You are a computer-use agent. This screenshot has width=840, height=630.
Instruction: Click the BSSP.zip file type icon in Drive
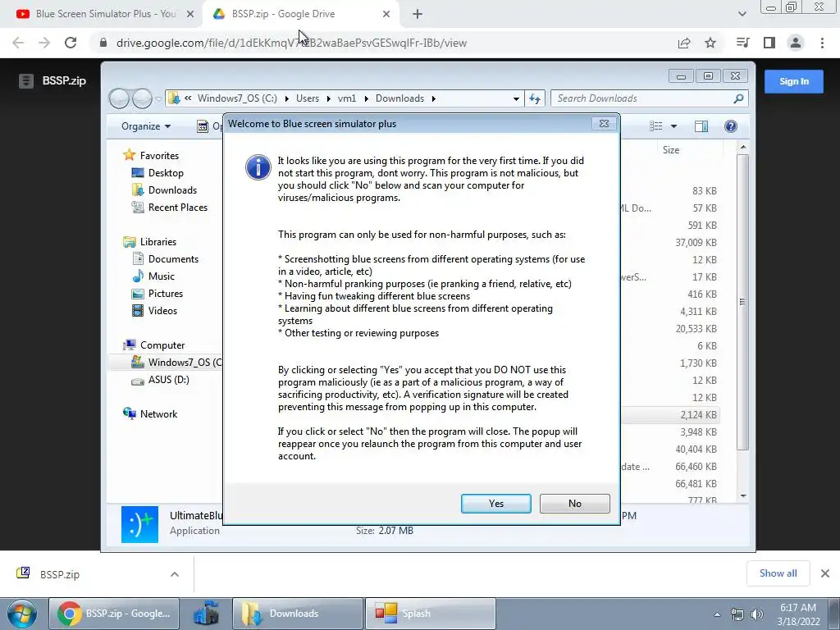(x=25, y=81)
